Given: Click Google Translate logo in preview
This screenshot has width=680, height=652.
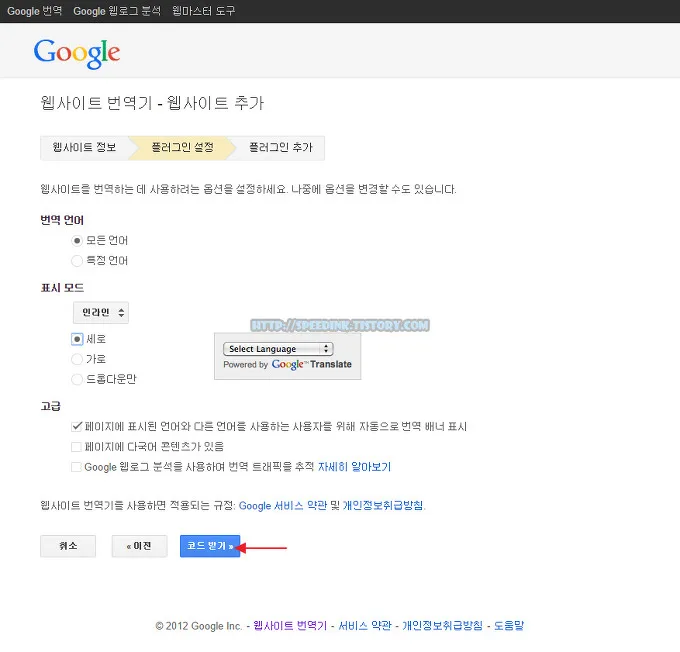Looking at the screenshot, I should click(x=311, y=364).
